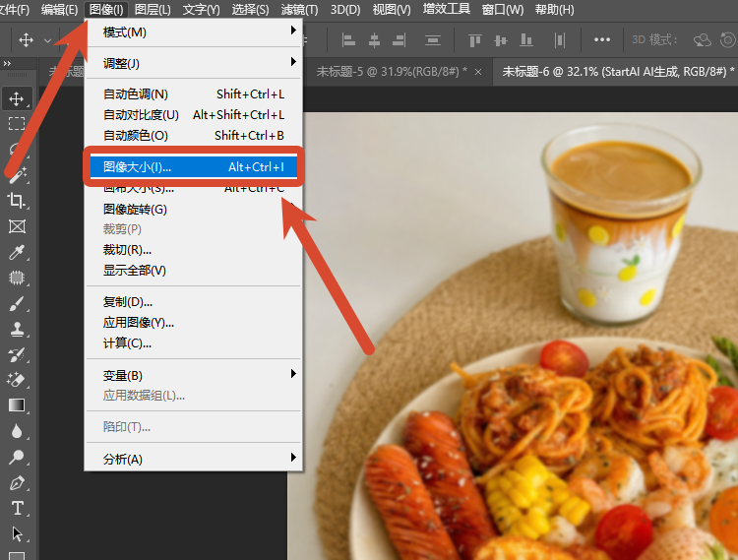Expand the 分析(A) submenu
The height and width of the screenshot is (560, 738).
click(x=193, y=459)
